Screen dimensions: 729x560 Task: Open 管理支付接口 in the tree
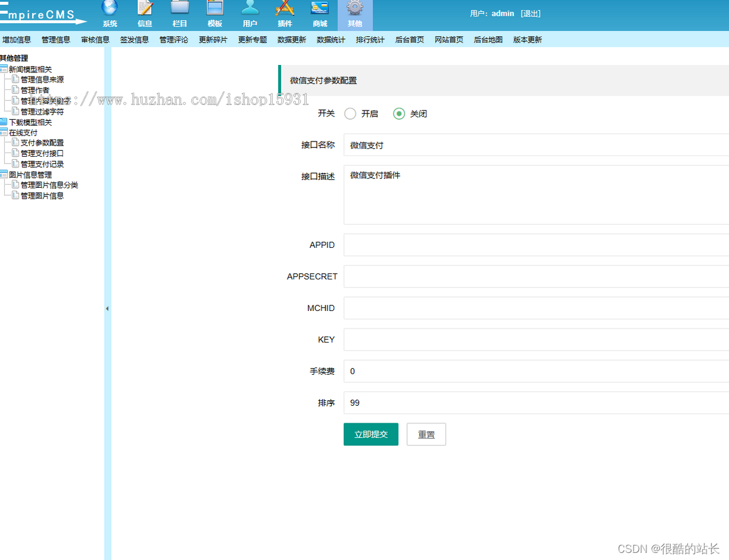(42, 154)
